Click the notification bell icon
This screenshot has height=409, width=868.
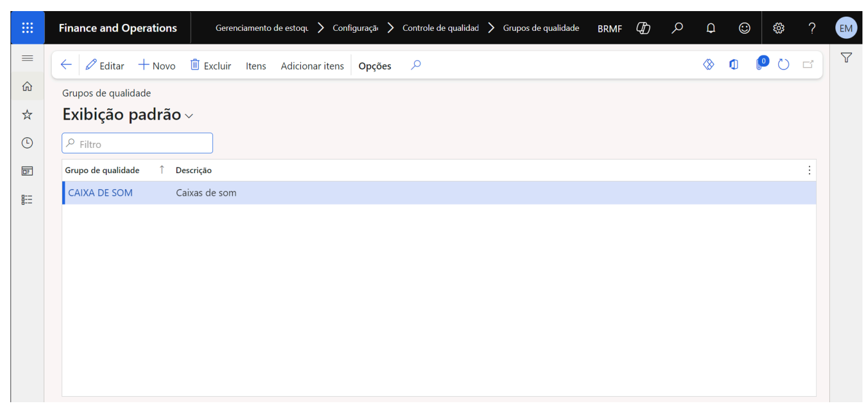click(711, 28)
